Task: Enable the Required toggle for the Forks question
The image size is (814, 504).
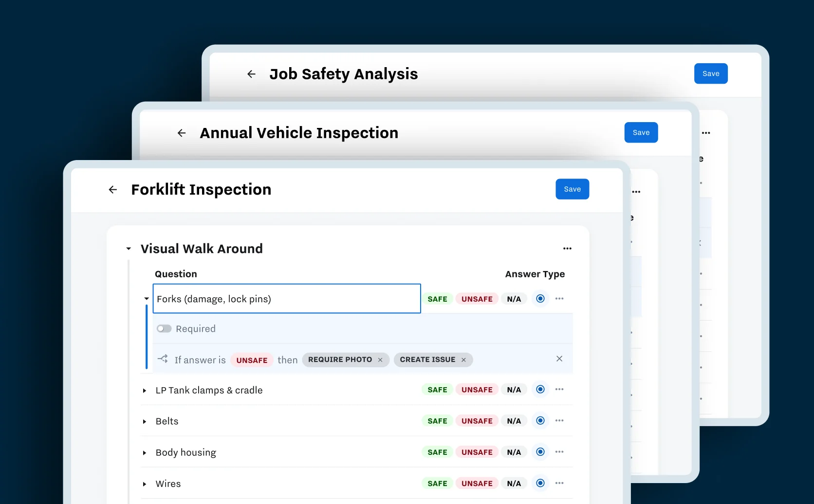Action: click(x=164, y=328)
